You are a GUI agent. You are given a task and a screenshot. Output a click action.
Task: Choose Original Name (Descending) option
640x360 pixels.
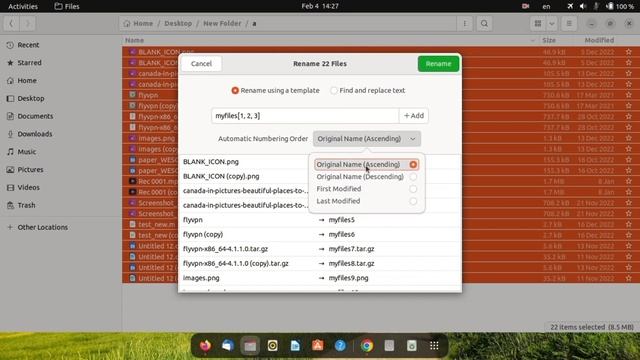click(367, 177)
